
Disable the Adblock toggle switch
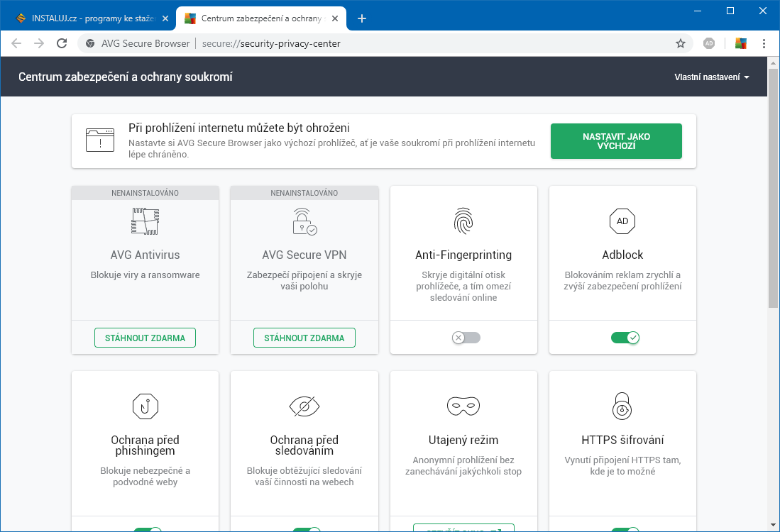[625, 338]
